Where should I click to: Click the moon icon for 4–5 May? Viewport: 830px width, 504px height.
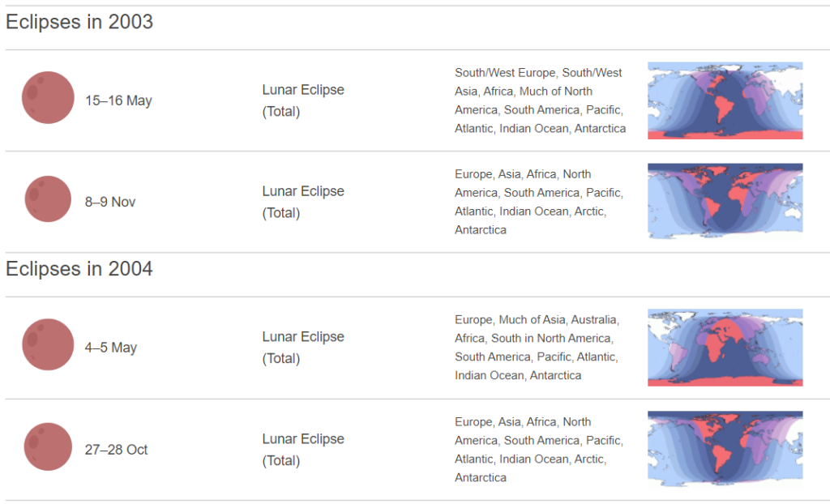pos(48,344)
